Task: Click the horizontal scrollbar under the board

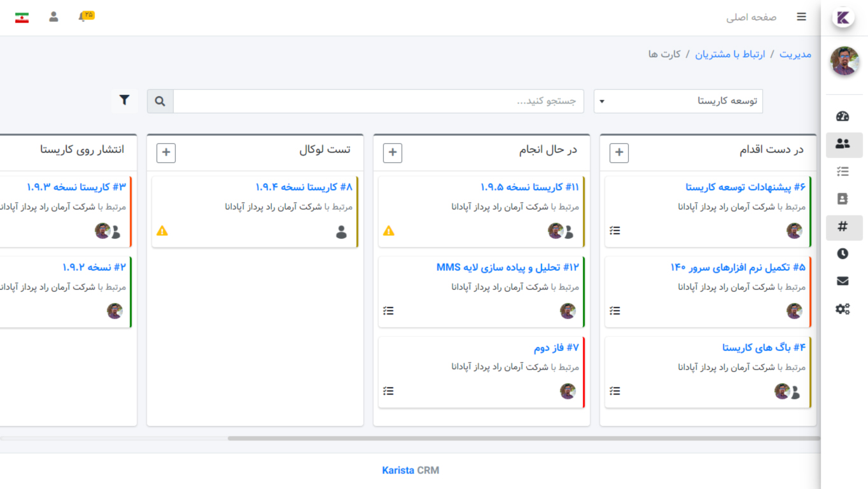Action: tap(522, 438)
